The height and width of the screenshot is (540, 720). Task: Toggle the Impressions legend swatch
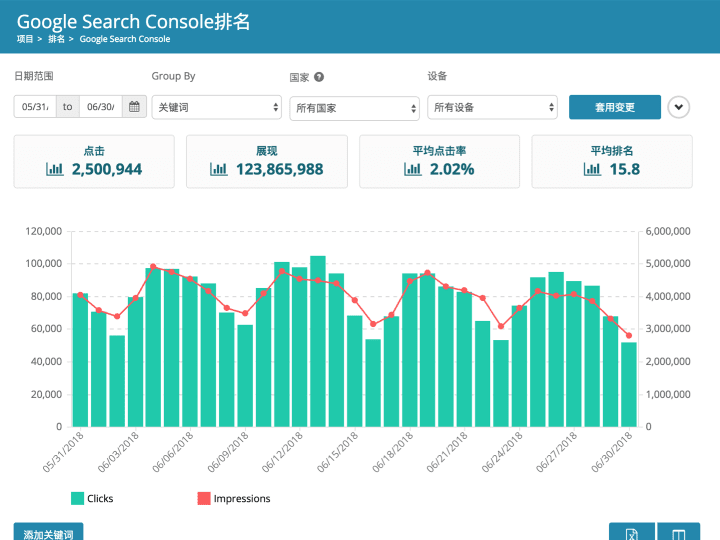click(204, 498)
